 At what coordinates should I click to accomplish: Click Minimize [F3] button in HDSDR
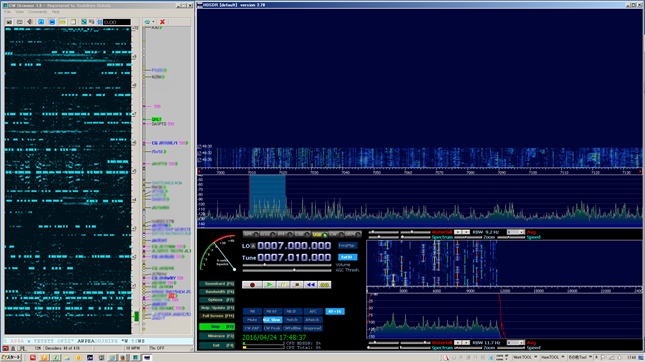point(217,336)
